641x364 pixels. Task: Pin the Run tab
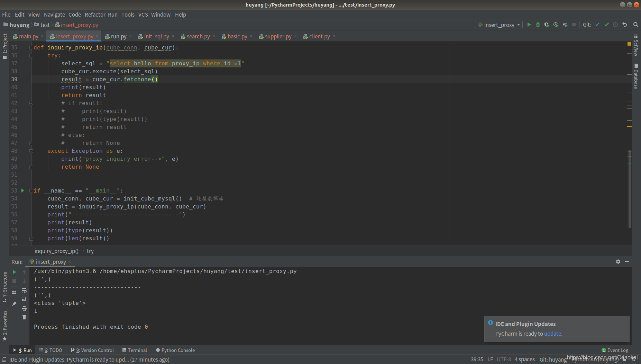14,304
